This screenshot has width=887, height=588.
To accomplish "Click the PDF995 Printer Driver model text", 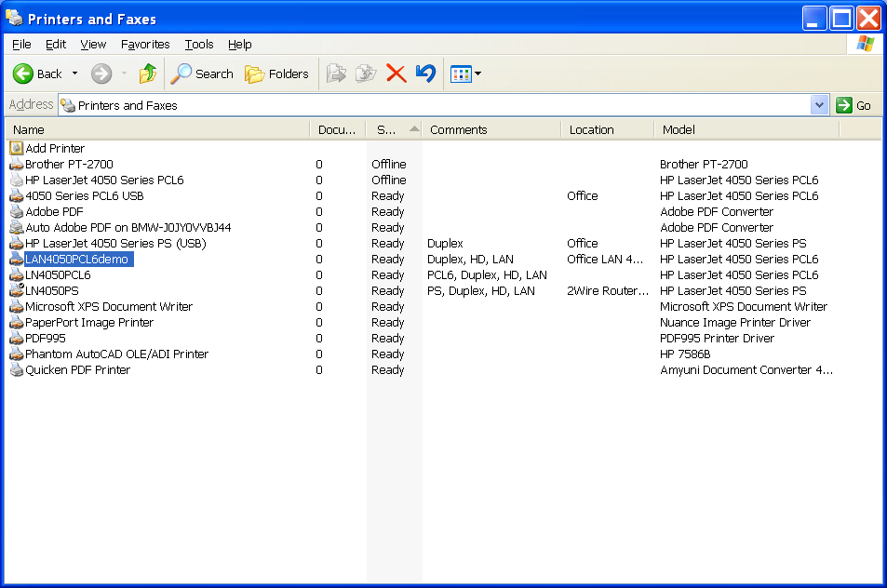I will pyautogui.click(x=717, y=338).
